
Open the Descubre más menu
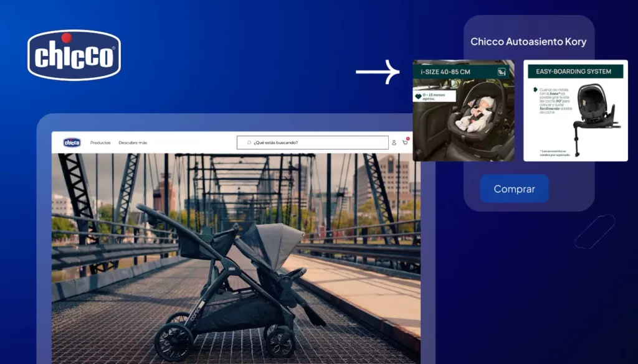point(133,142)
